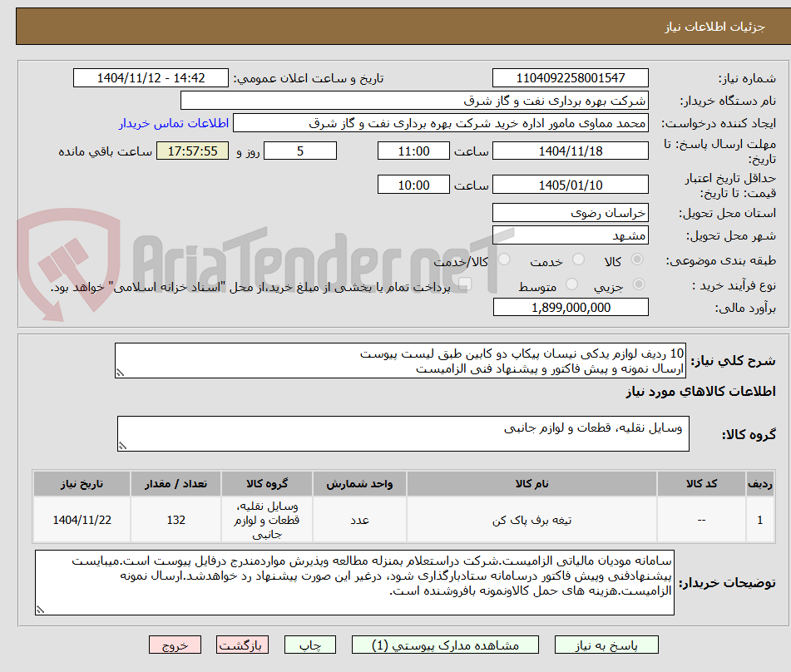The image size is (791, 672).
Task: Click the استان محل تحویل field
Action: (570, 213)
